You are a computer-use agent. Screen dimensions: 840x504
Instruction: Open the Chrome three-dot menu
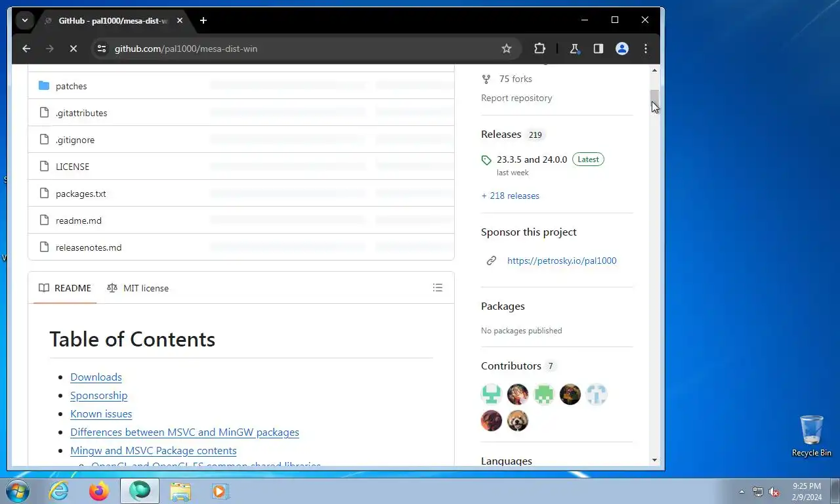[x=646, y=49]
